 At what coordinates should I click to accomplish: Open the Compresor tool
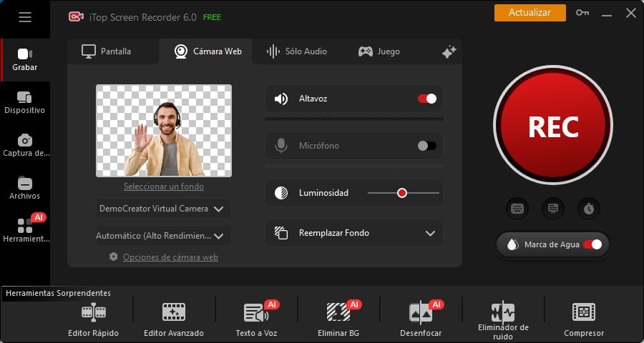pos(583,313)
